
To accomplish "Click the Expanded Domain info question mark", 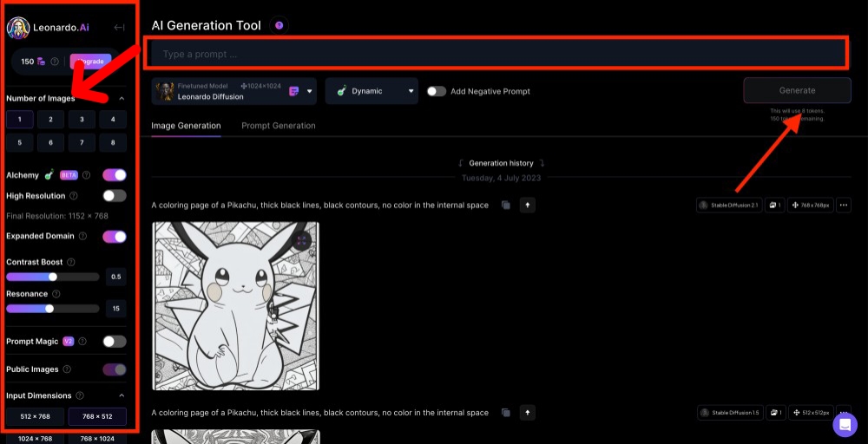I will pos(82,236).
